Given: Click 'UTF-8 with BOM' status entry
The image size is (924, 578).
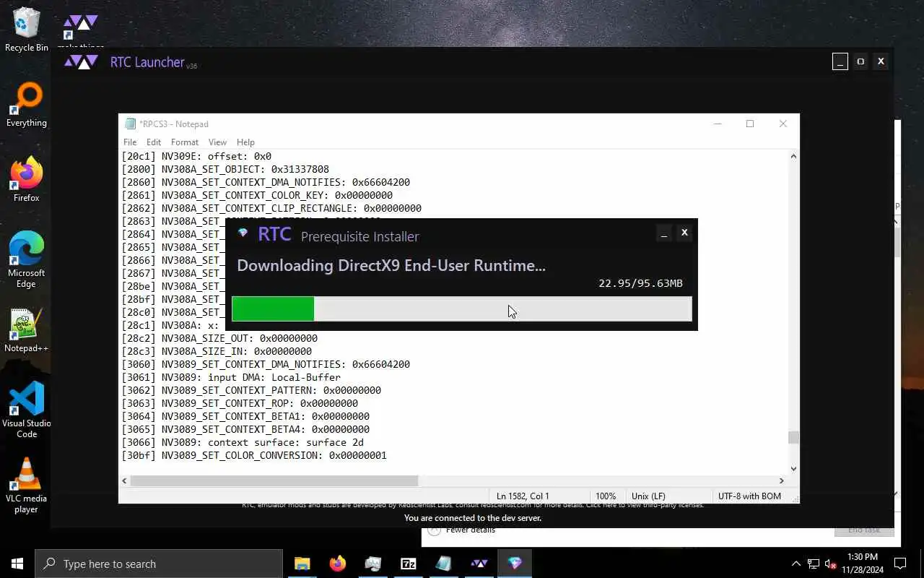Looking at the screenshot, I should 749,496.
